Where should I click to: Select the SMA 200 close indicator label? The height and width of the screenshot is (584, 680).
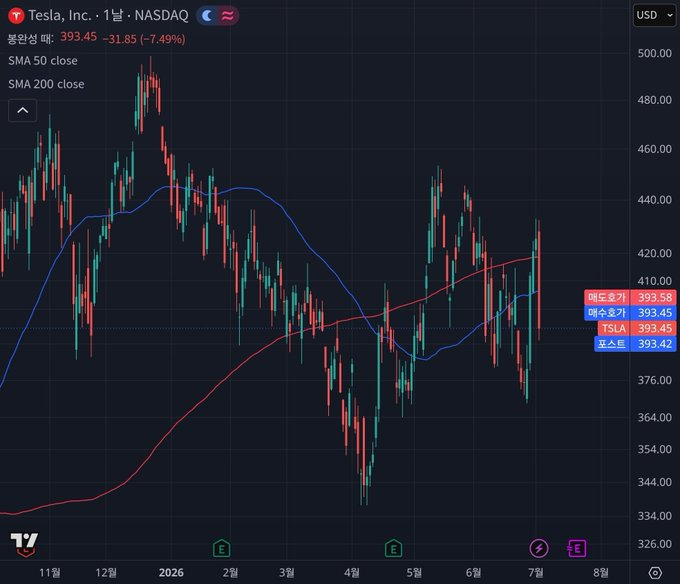[46, 84]
